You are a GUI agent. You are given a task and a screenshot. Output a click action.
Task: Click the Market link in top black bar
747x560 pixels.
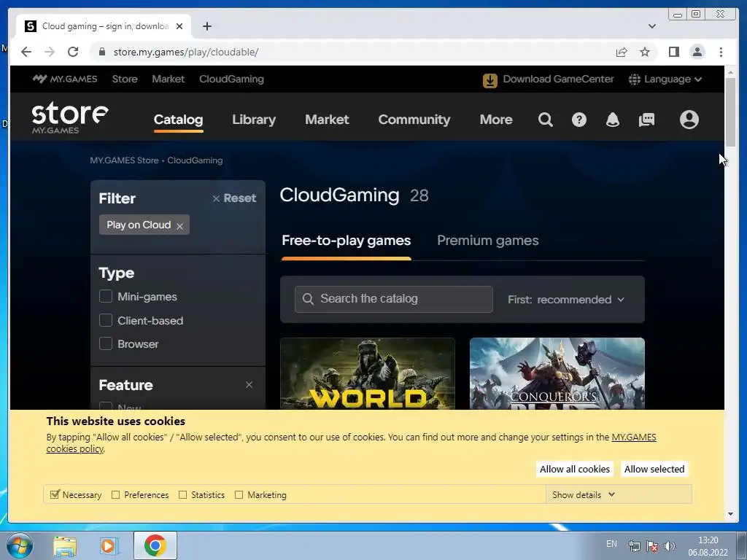pyautogui.click(x=169, y=79)
